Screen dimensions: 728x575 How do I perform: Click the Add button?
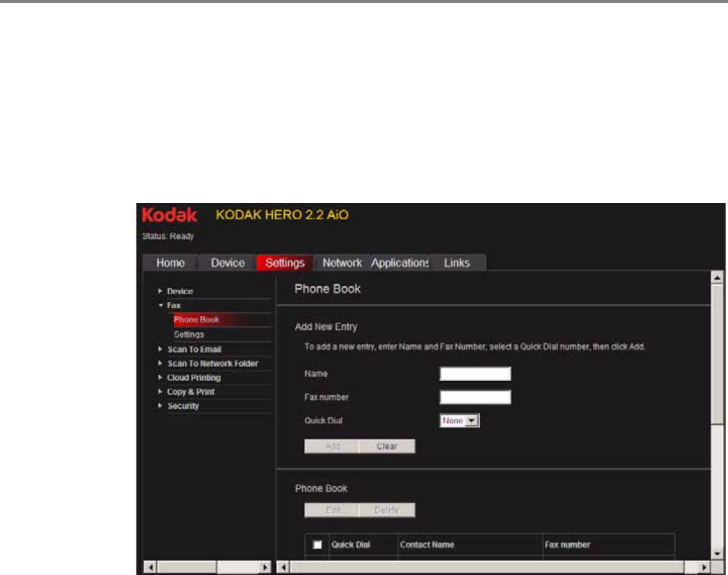pos(332,446)
